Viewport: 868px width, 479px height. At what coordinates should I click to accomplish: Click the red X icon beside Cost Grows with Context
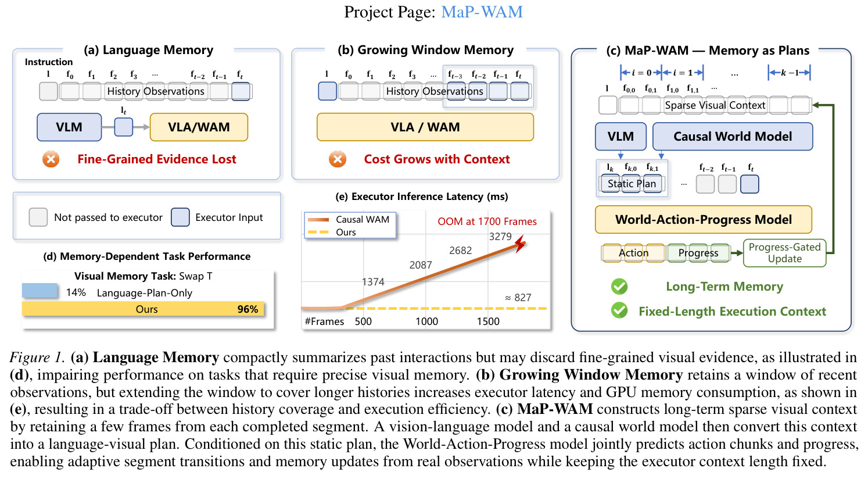338,159
